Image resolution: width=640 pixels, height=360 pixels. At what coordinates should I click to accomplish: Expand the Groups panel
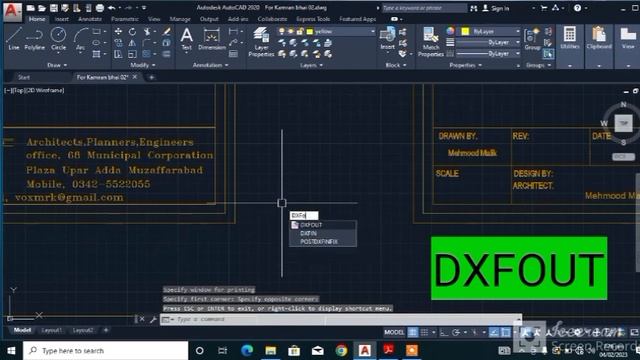click(x=538, y=65)
